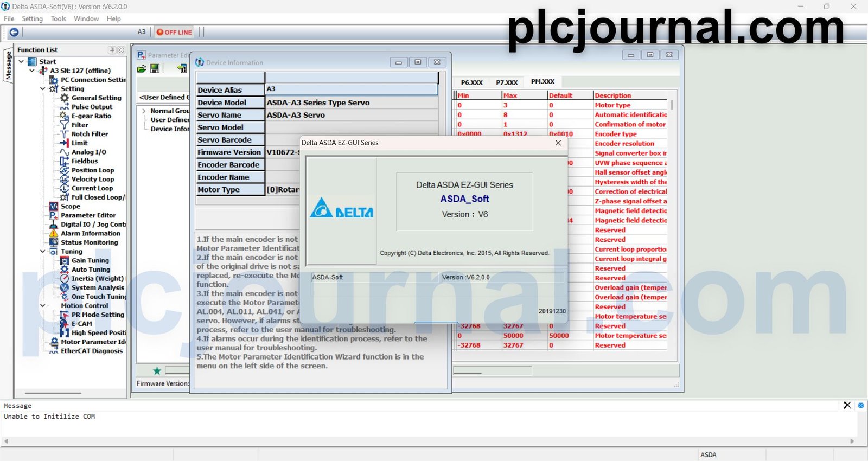Select User Defined tree item in Parameter Editor
868x461 pixels.
170,120
